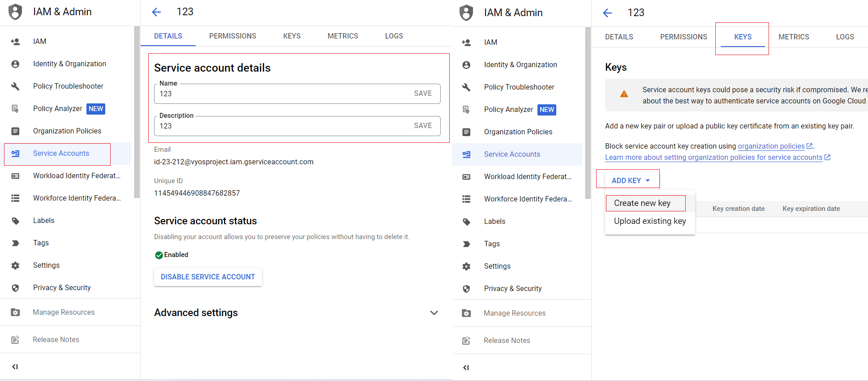
Task: Open the ADD KEY dropdown
Action: [630, 180]
